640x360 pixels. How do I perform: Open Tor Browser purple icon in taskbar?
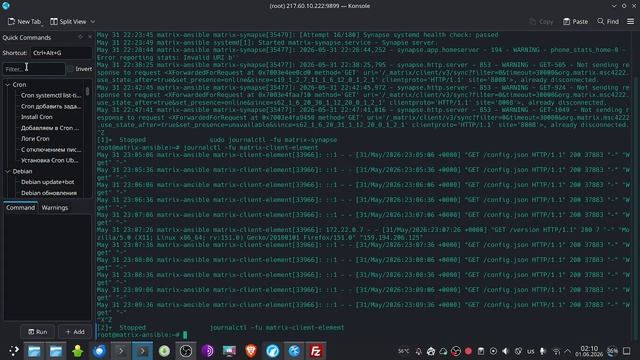point(207,351)
